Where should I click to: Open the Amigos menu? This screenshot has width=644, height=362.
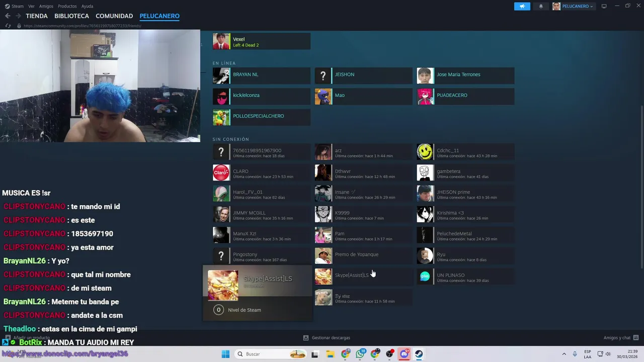(x=46, y=6)
